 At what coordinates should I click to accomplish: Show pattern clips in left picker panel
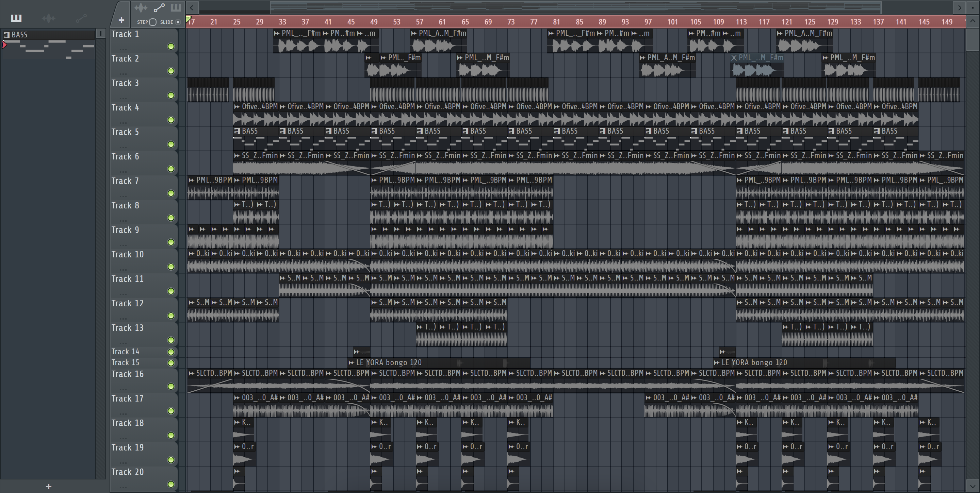pyautogui.click(x=16, y=18)
